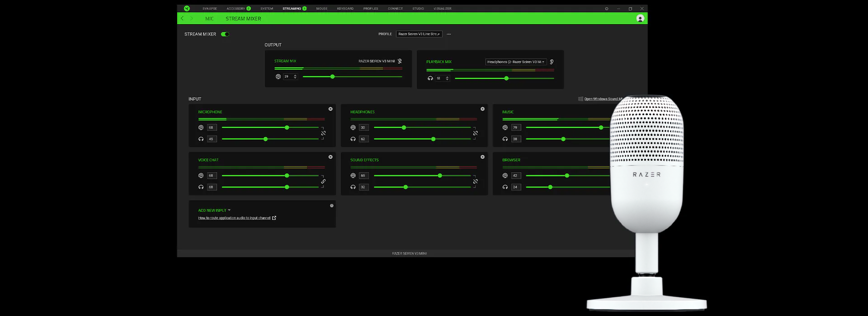Link the Sound Effects volume sliders
Screen dimensions: 868x316
tap(475, 181)
